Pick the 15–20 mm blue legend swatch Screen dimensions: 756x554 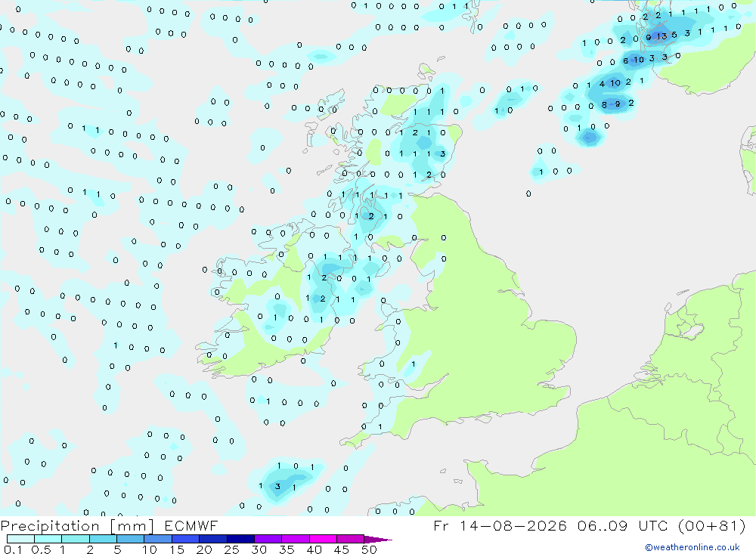(x=185, y=539)
